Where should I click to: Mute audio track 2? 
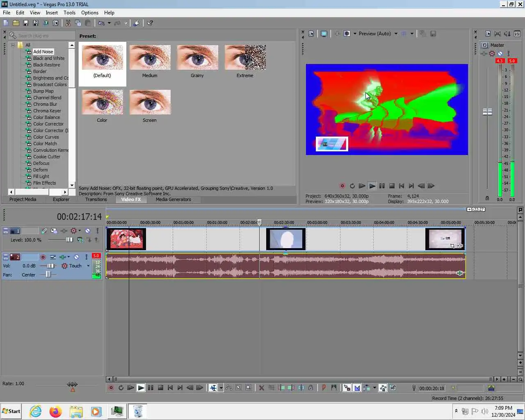76,257
